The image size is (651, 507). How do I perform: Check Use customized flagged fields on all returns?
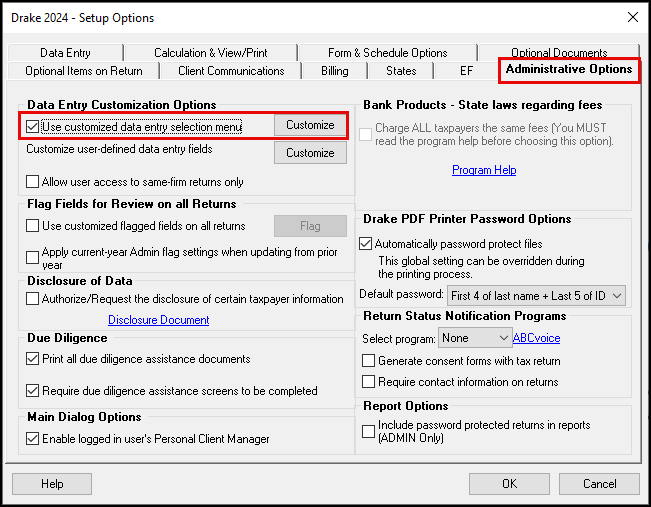pos(32,225)
